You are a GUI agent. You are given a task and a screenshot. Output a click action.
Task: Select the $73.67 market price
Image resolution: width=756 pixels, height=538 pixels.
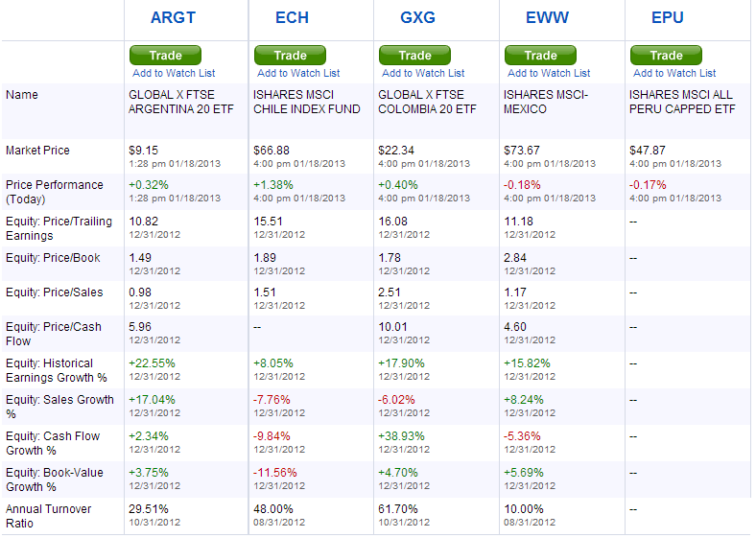tap(522, 151)
